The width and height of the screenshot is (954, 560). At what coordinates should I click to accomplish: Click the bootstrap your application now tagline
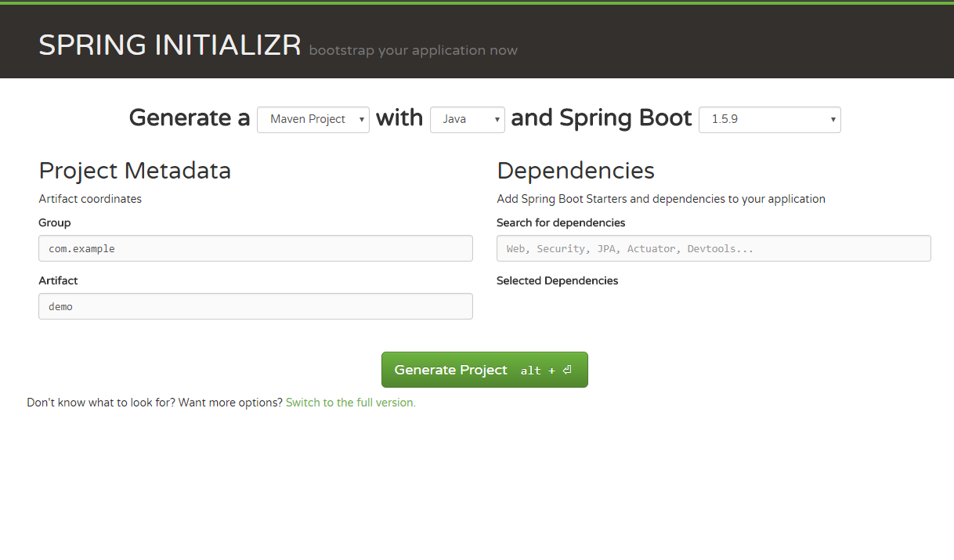click(414, 51)
